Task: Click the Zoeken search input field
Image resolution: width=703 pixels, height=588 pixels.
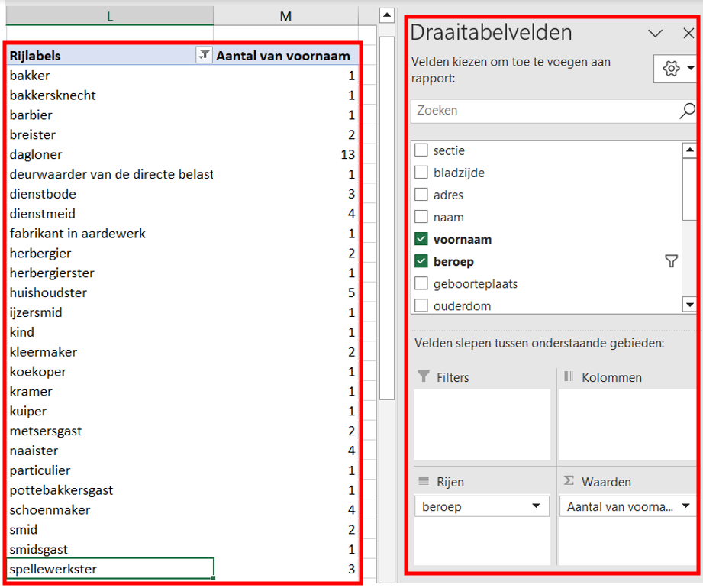Action: point(534,111)
